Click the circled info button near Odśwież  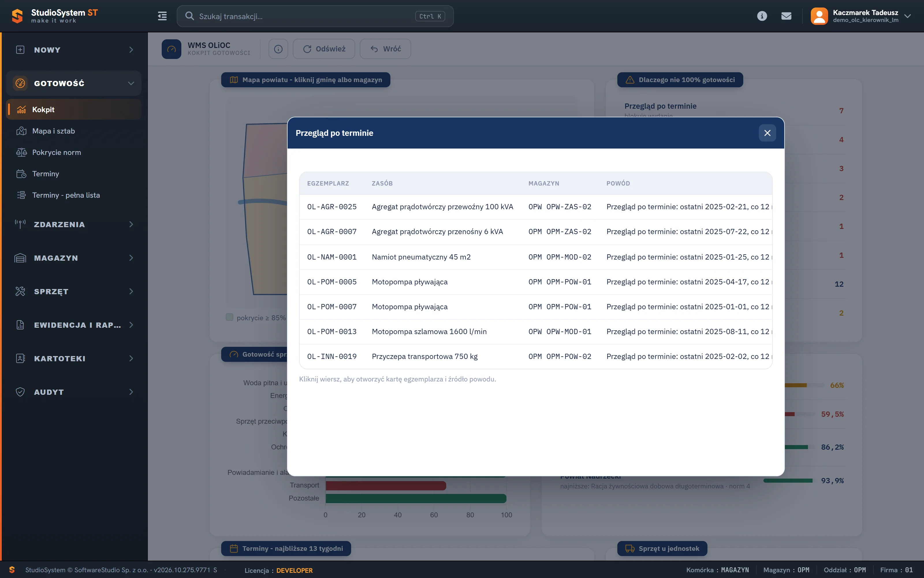click(x=278, y=49)
